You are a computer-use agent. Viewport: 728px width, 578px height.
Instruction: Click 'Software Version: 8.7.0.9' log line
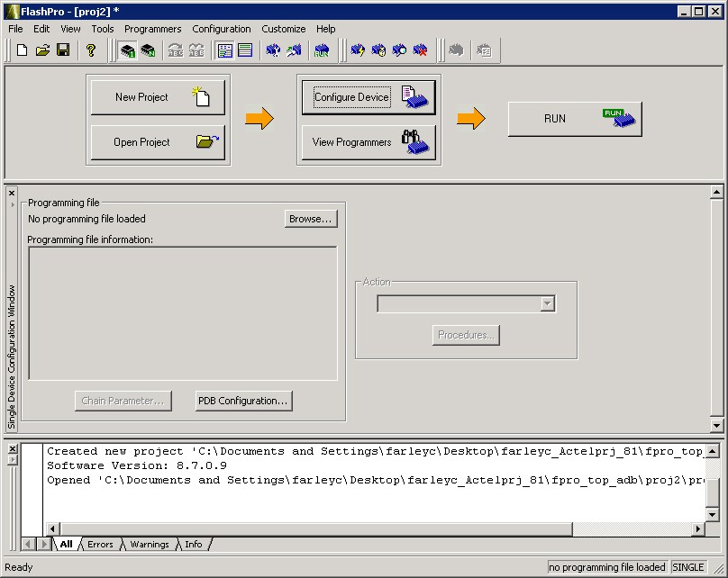click(x=137, y=465)
